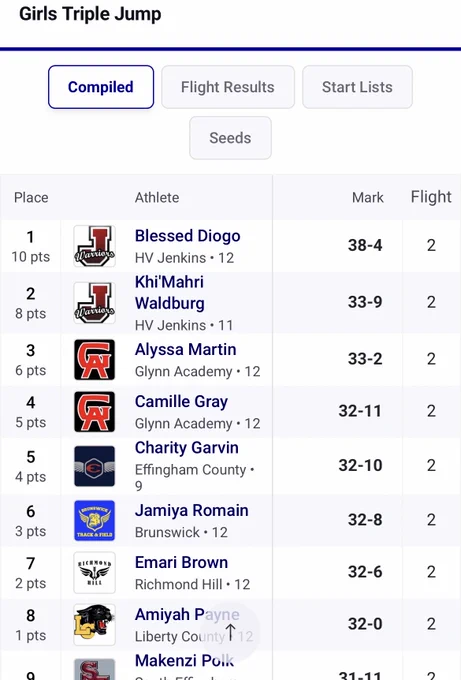
Task: Click Liberty County panther logo
Action: pyautogui.click(x=95, y=624)
